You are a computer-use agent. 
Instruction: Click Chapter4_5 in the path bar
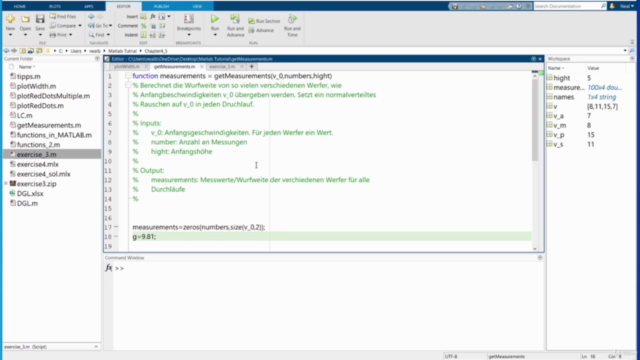pos(156,51)
